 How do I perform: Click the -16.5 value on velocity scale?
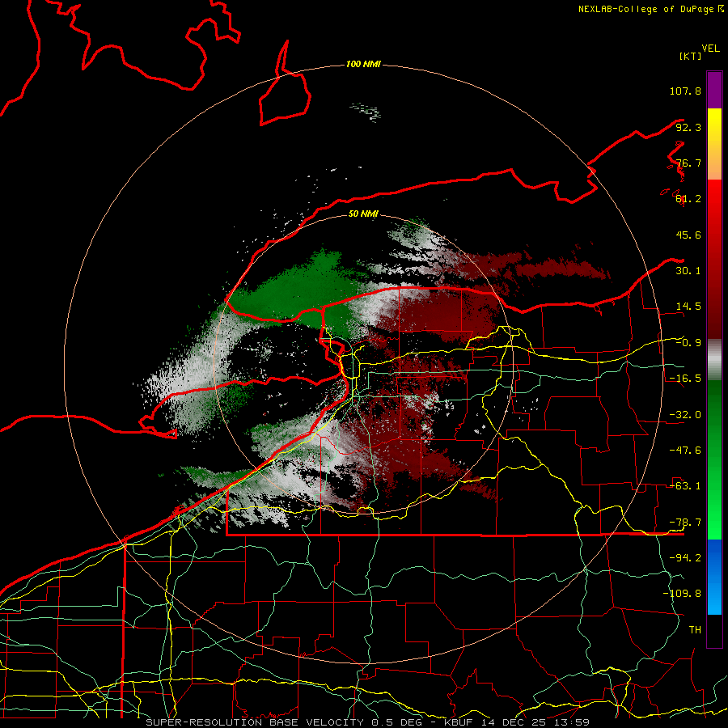[685, 379]
